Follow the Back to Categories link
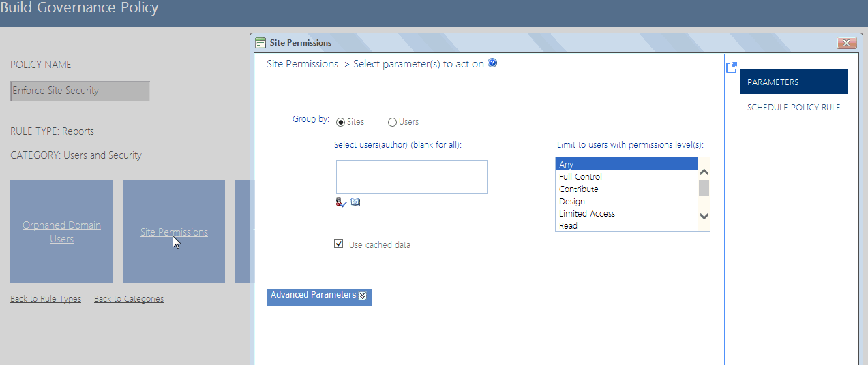 tap(129, 299)
